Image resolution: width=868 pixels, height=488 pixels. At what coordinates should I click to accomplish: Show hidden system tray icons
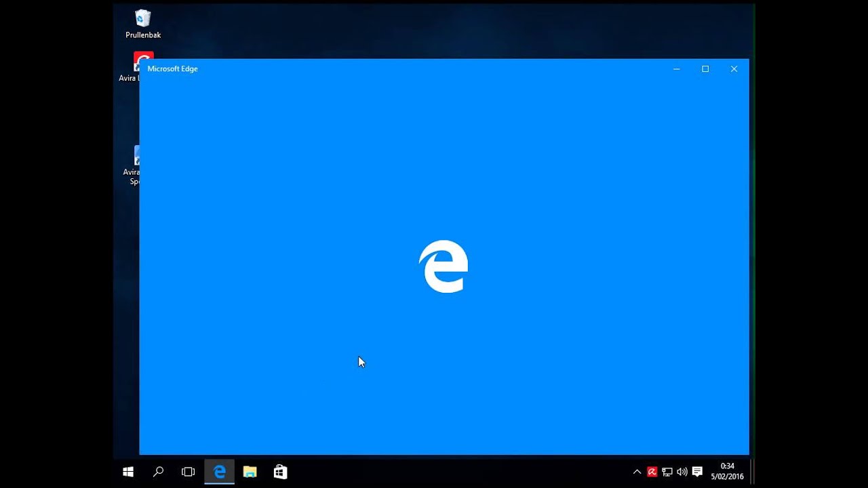click(x=637, y=472)
